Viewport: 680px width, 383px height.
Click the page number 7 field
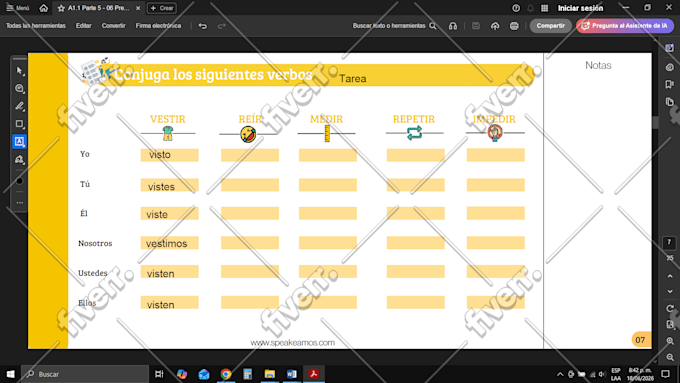pyautogui.click(x=669, y=242)
